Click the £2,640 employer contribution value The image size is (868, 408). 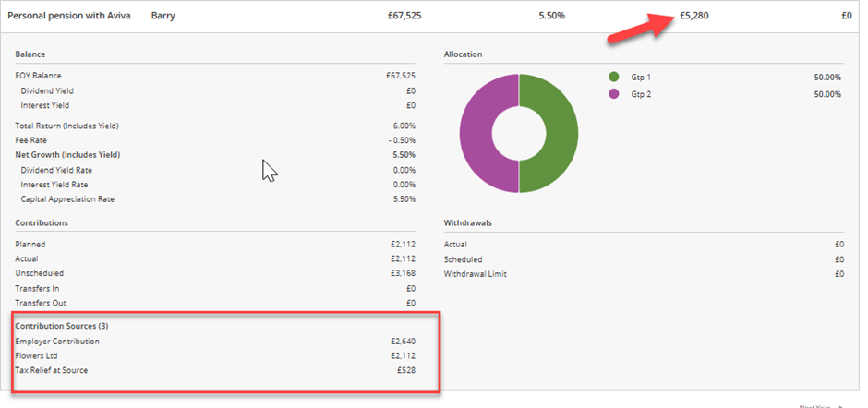pyautogui.click(x=403, y=341)
